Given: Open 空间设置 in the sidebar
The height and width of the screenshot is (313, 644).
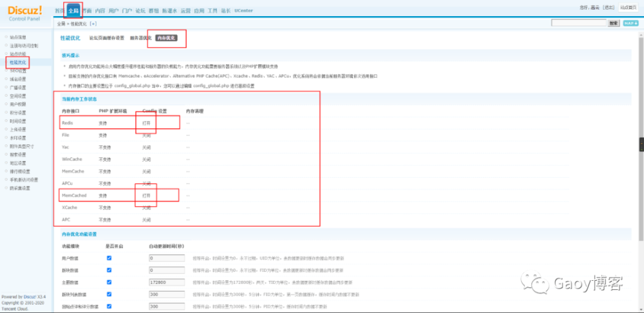Looking at the screenshot, I should click(17, 96).
